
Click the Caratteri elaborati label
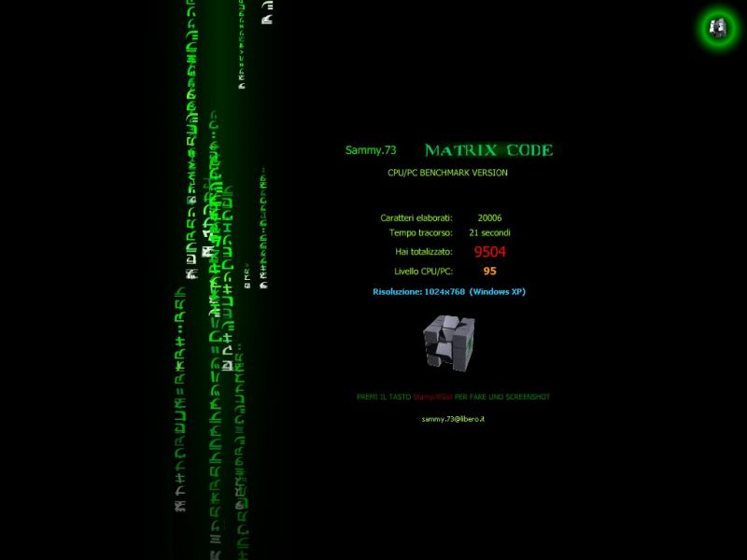pyautogui.click(x=416, y=218)
